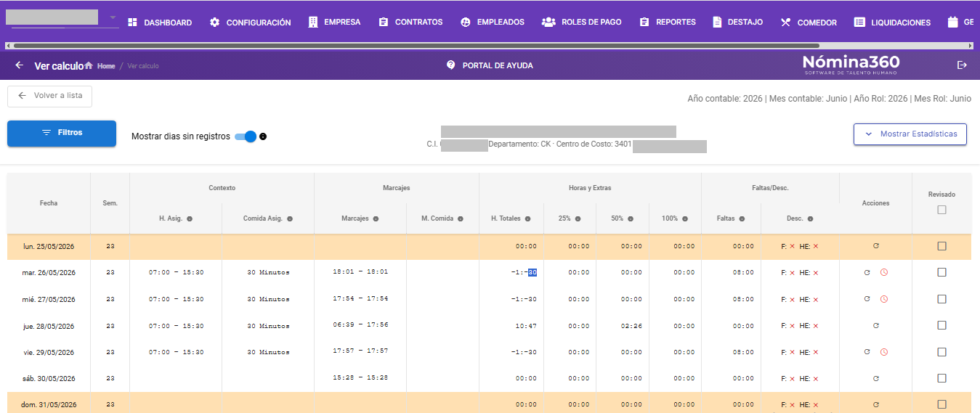Click the info icon beside the Mostrar dias toggle
The image size is (980, 413).
263,136
